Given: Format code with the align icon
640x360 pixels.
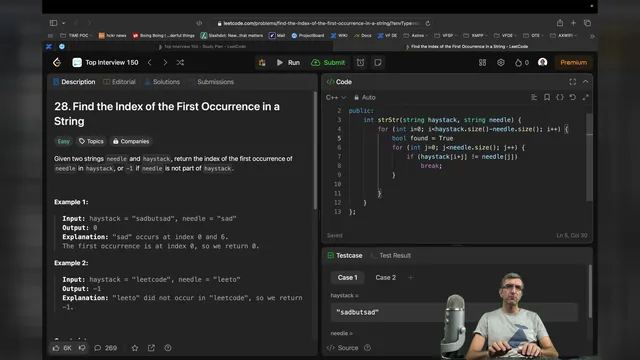Looking at the screenshot, I should click(x=534, y=97).
